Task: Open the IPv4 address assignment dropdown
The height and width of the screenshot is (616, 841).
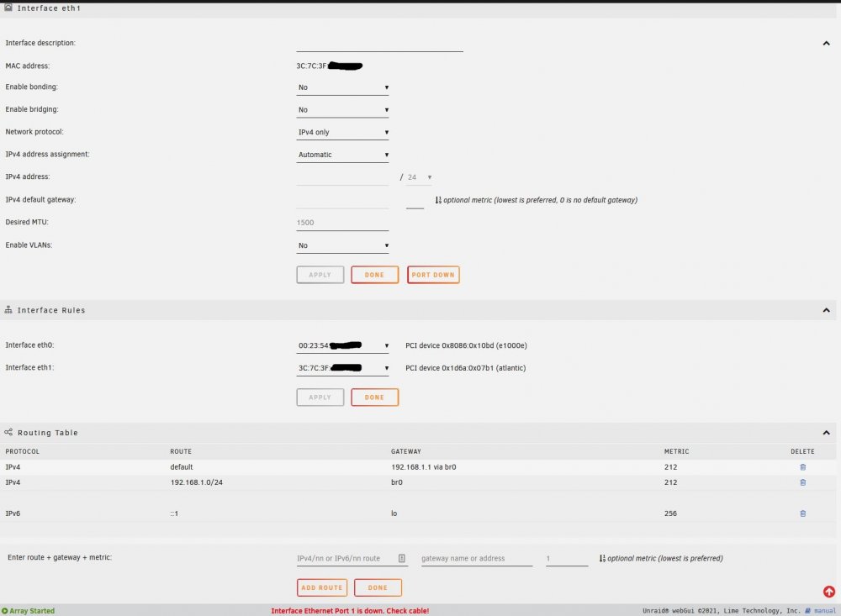Action: [342, 155]
